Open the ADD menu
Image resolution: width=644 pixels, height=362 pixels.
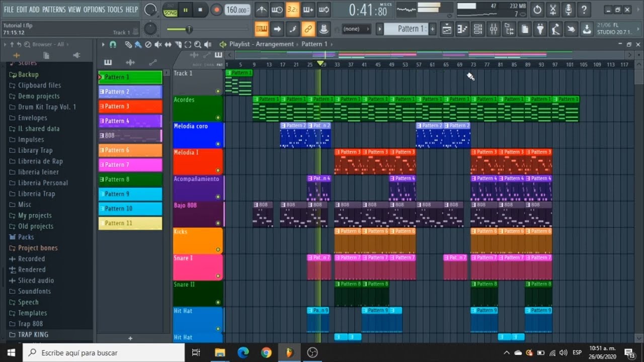(x=34, y=10)
